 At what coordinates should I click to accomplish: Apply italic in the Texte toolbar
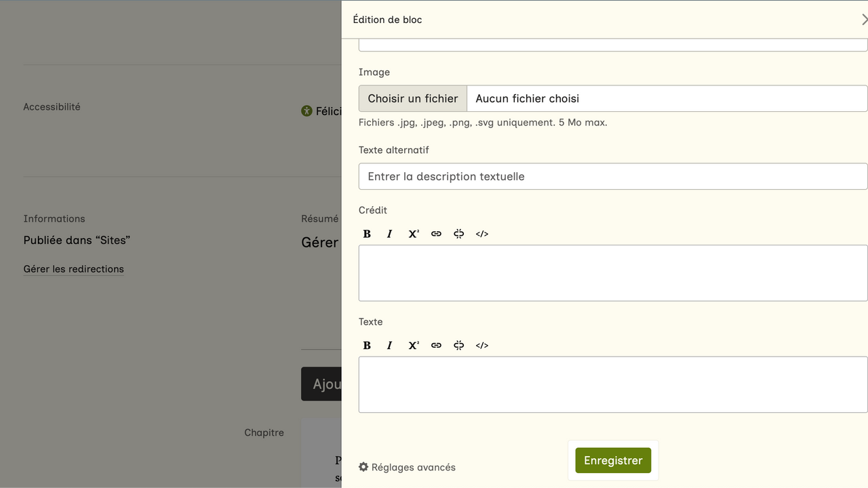point(390,346)
